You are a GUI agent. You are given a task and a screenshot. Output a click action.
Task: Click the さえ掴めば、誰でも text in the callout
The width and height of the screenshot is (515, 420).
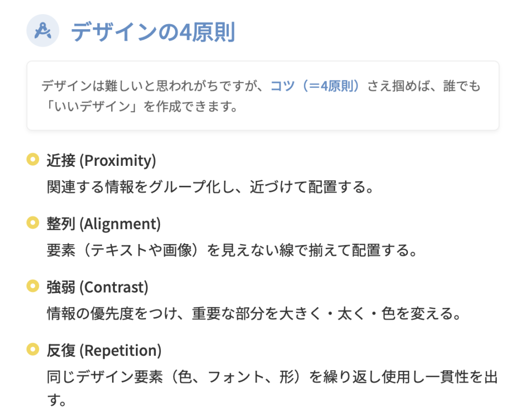pos(424,86)
